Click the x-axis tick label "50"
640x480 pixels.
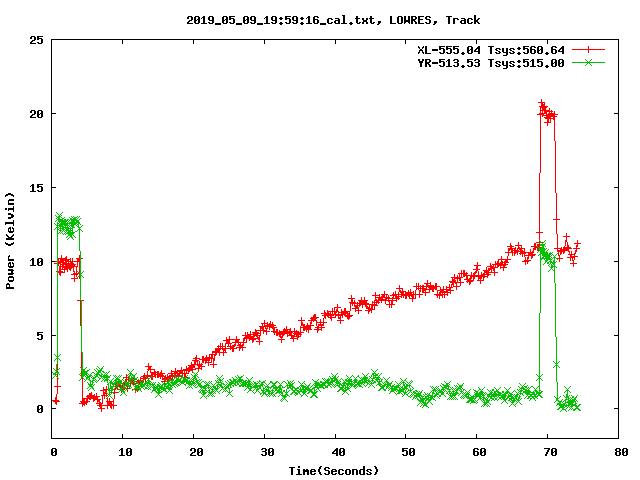(408, 452)
